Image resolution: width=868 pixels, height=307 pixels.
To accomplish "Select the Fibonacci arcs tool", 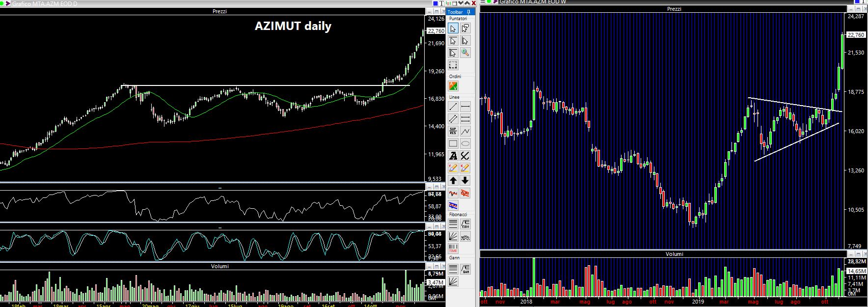I will coord(465,237).
